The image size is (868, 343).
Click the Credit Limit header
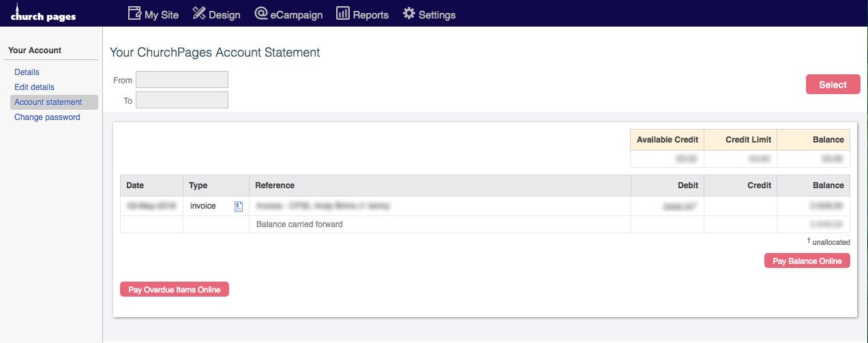tap(740, 140)
